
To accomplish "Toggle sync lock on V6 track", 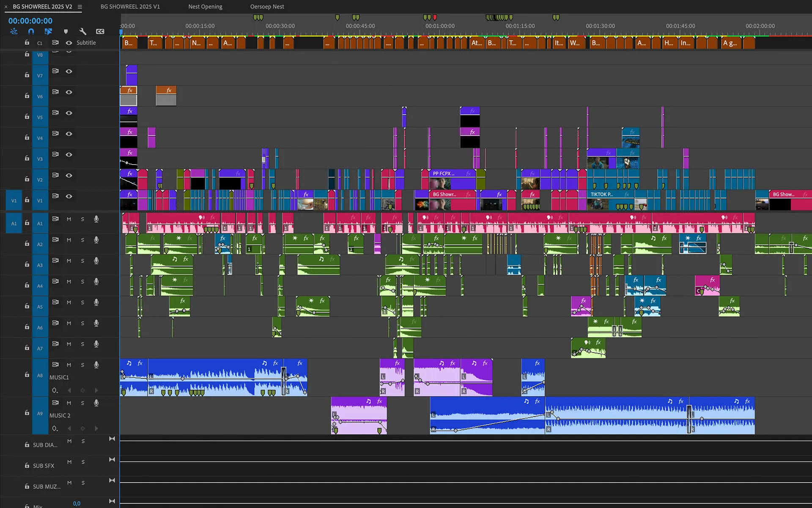I will [55, 92].
